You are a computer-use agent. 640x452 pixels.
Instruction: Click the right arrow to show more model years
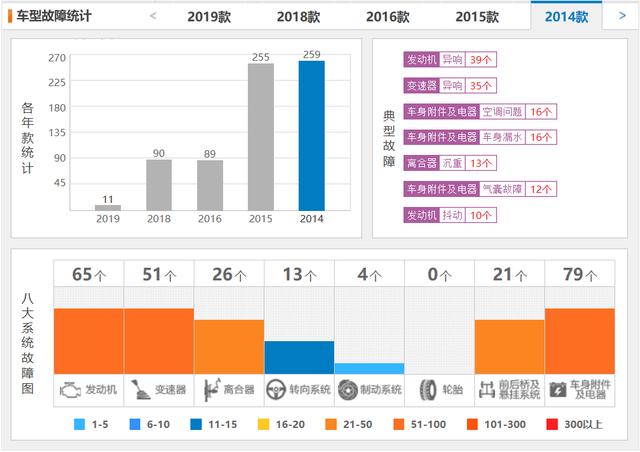coord(622,16)
